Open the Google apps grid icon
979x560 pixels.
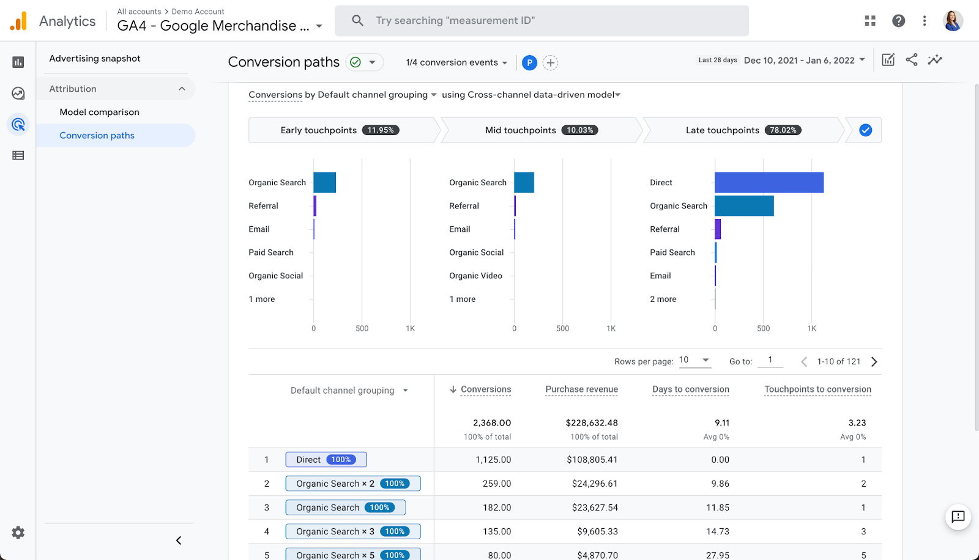coord(870,21)
